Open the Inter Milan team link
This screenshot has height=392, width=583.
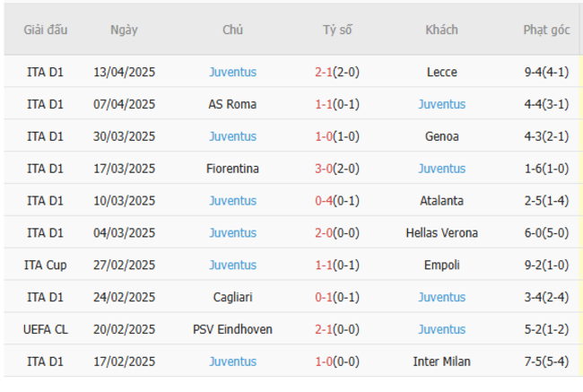pyautogui.click(x=441, y=362)
